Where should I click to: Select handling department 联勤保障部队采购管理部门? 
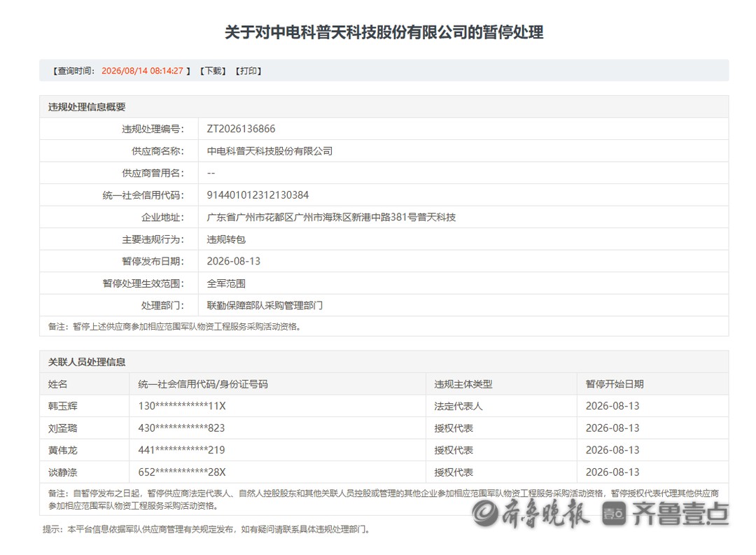(x=265, y=306)
